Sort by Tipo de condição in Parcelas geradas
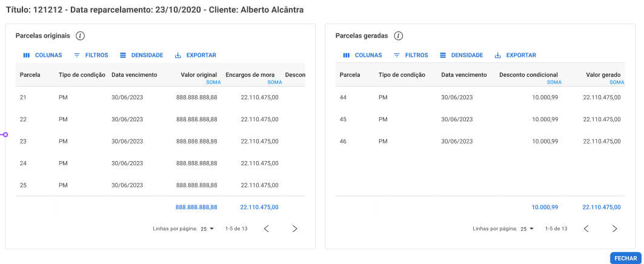644x264 pixels. click(x=402, y=74)
